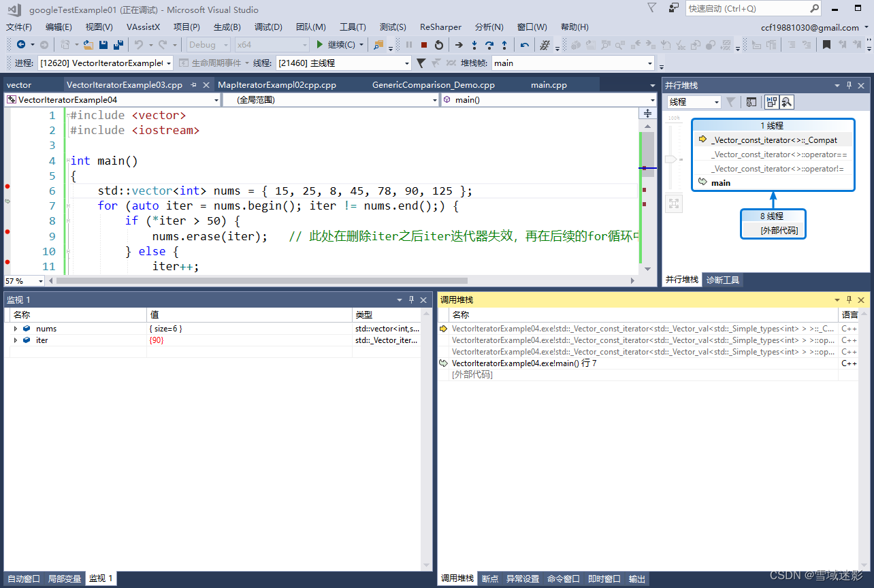This screenshot has width=874, height=588.
Task: Switch to MapIteratorExampl02cpp.cpp tab
Action: point(277,85)
